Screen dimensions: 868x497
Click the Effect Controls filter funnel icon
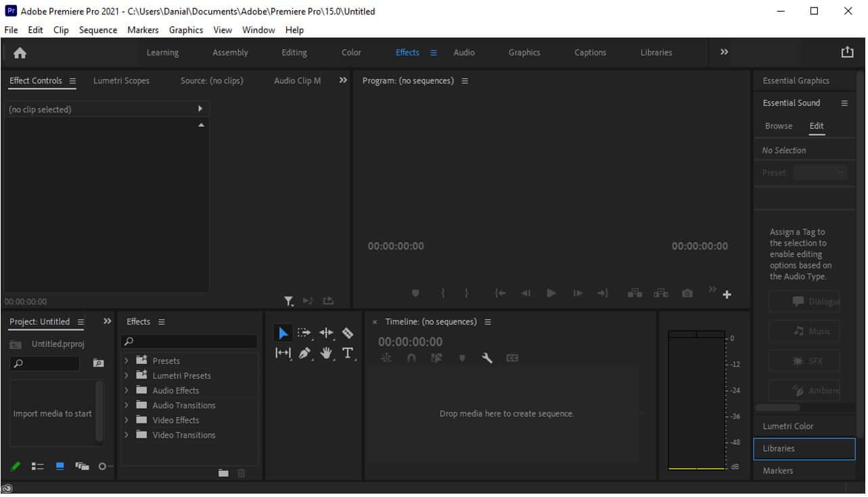tap(289, 301)
